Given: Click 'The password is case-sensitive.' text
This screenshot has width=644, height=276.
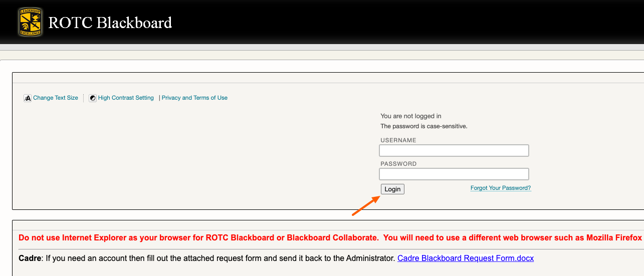Looking at the screenshot, I should (424, 126).
